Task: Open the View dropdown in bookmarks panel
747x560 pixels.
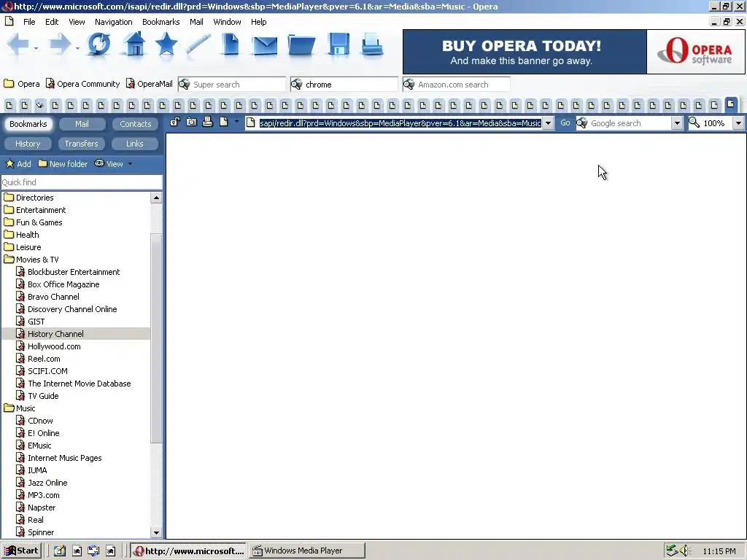Action: (x=130, y=164)
